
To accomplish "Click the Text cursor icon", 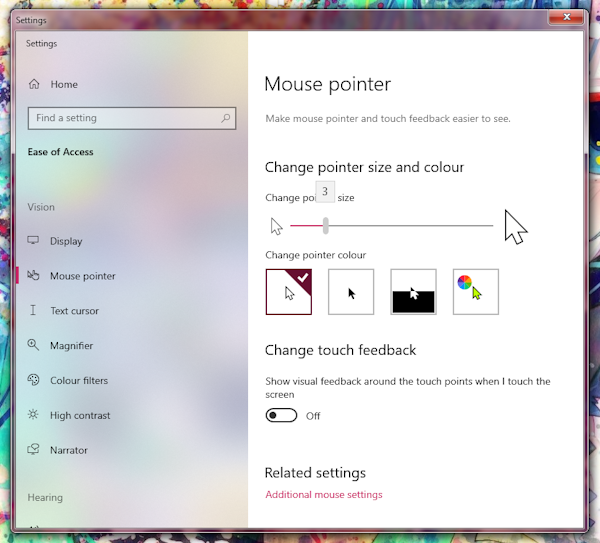I will (34, 311).
